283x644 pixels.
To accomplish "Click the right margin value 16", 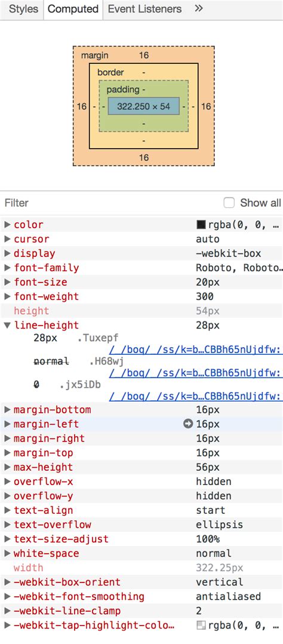I will [x=206, y=106].
